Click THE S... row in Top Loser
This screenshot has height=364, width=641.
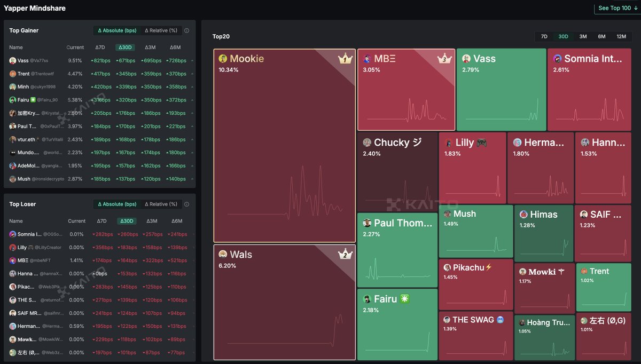point(99,300)
